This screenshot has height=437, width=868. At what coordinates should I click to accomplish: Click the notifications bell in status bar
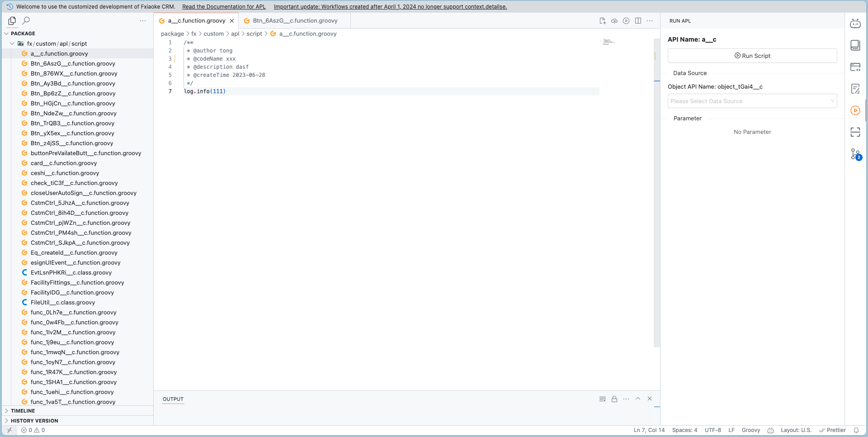(x=856, y=430)
